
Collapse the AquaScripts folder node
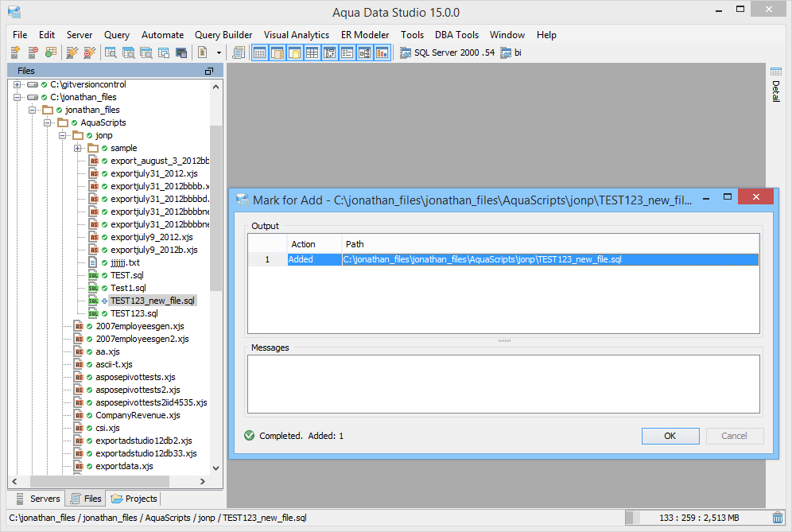[47, 122]
